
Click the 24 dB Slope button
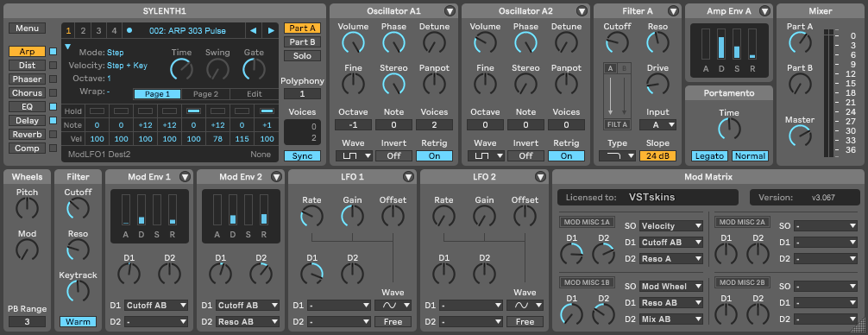coord(657,156)
